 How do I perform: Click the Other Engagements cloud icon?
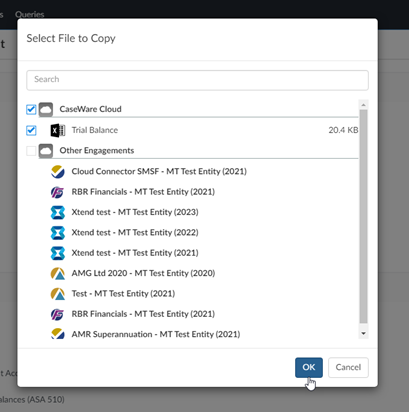click(x=46, y=151)
